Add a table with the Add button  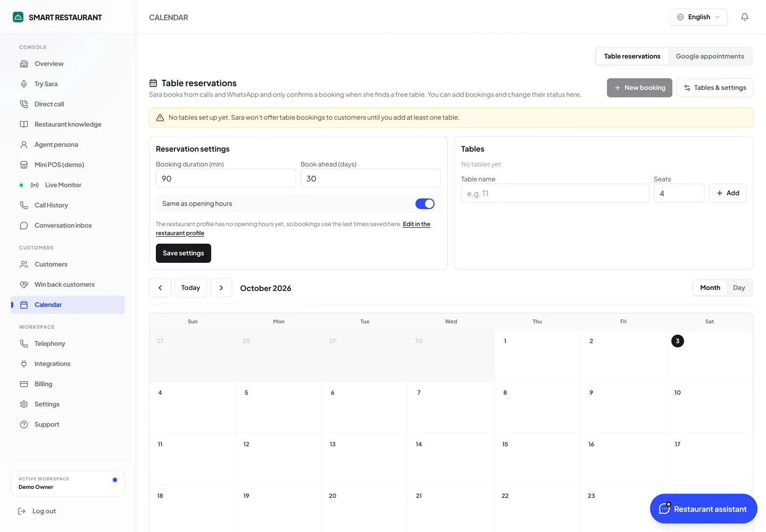(728, 193)
